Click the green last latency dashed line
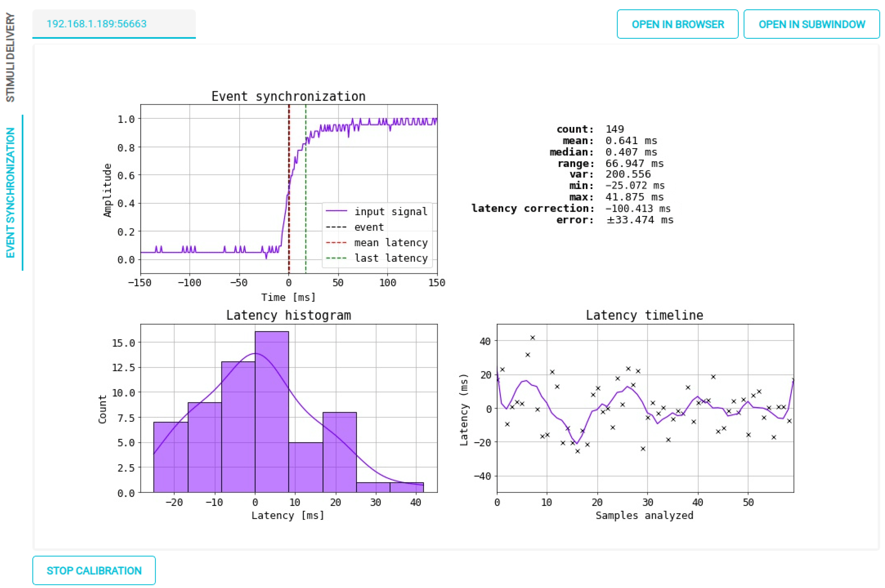The height and width of the screenshot is (588, 885). tap(306, 225)
